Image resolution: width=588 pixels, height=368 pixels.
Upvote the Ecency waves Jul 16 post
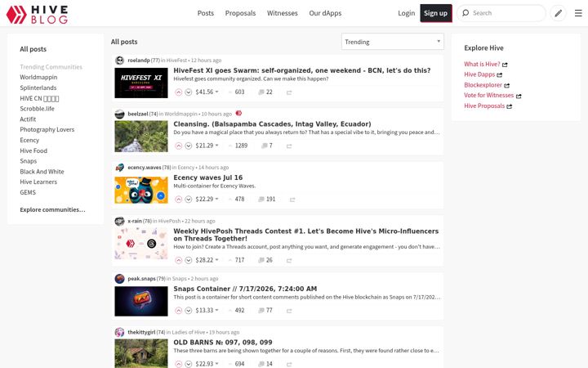(179, 199)
